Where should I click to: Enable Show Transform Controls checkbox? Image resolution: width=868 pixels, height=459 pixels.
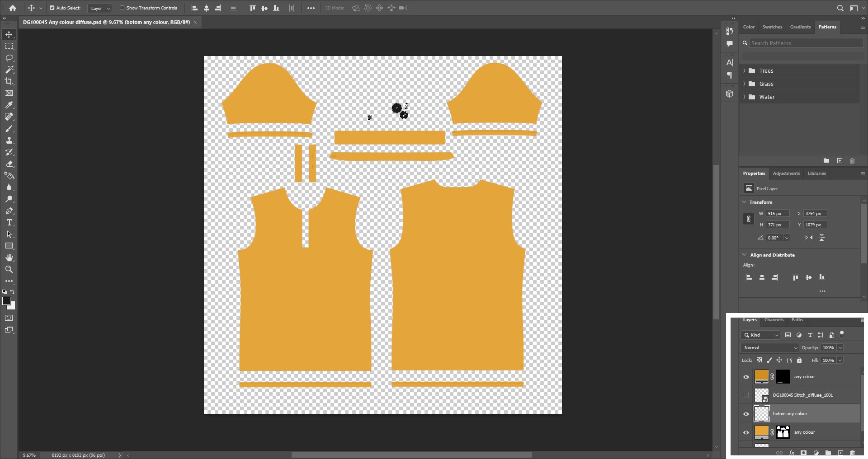122,8
